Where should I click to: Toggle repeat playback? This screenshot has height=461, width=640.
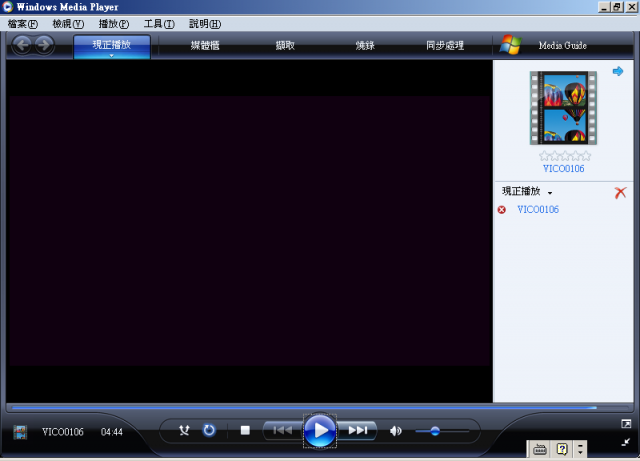click(209, 430)
